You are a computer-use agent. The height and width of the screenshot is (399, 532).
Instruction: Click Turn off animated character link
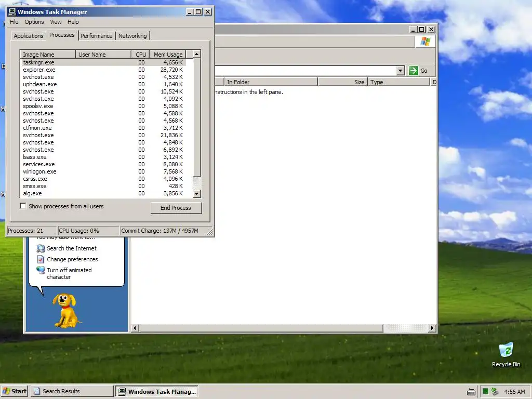[x=69, y=273]
